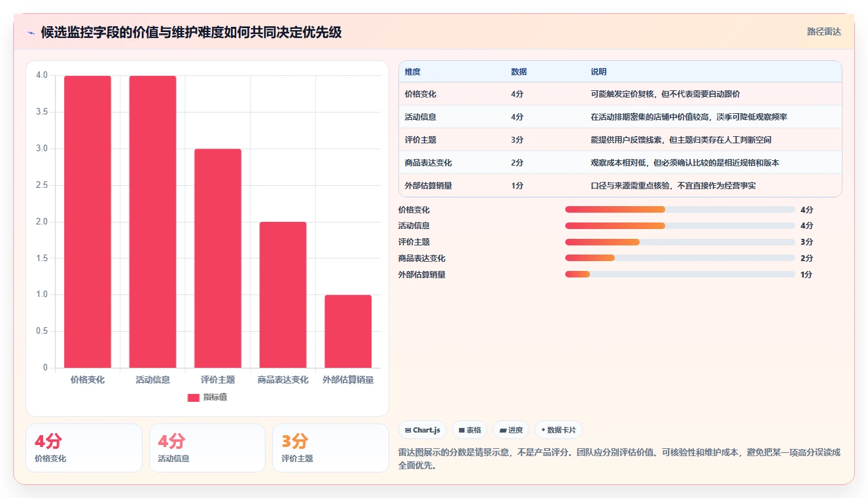Open the 4分 活动信息 stat card

(x=207, y=448)
